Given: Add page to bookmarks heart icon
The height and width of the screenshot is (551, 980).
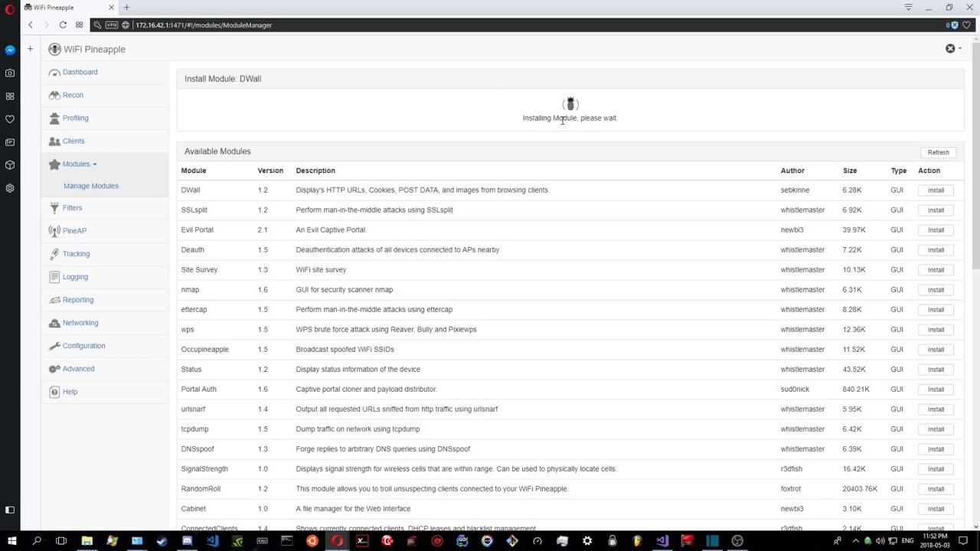Looking at the screenshot, I should 966,25.
